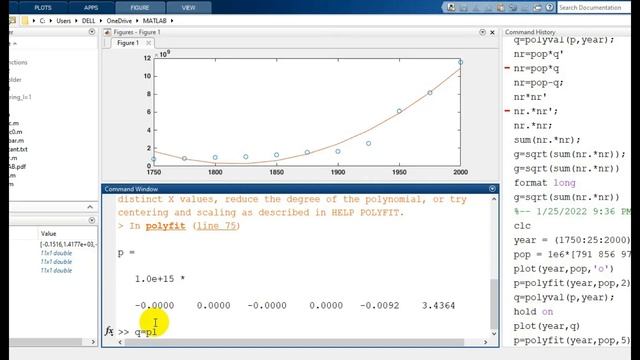
Task: Click the fx function browser icon
Action: (109, 331)
